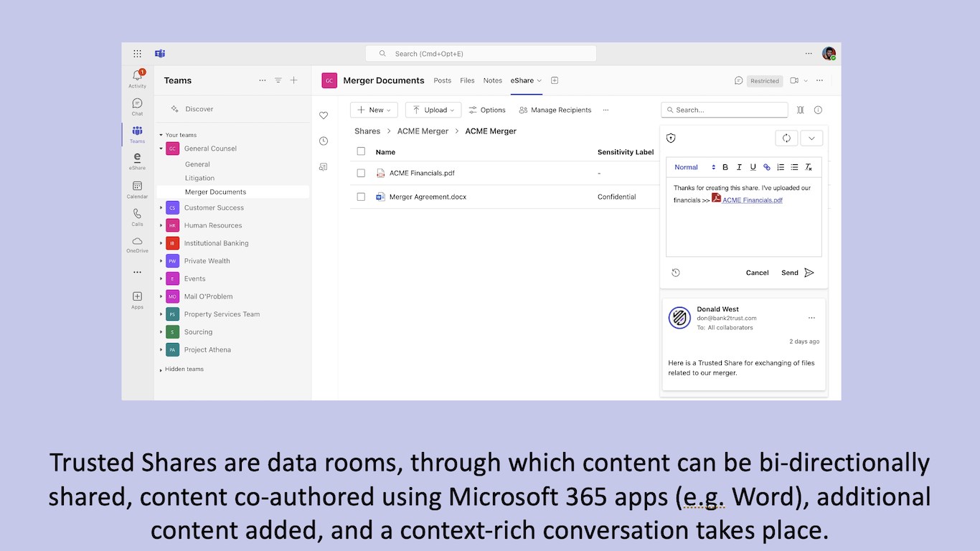
Task: Insert a numbered list in the message editor
Action: coord(781,167)
